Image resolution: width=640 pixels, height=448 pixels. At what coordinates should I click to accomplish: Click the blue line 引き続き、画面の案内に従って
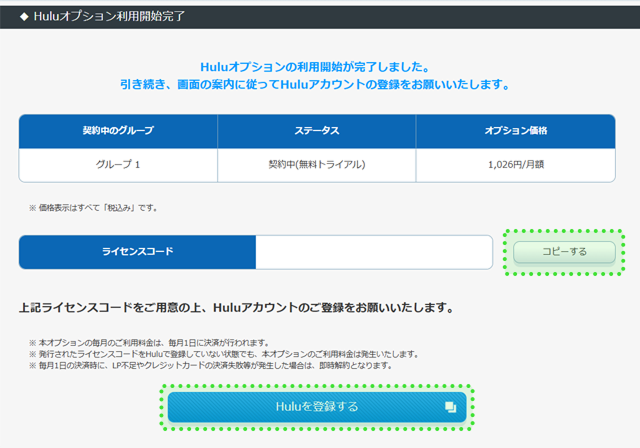tap(315, 84)
